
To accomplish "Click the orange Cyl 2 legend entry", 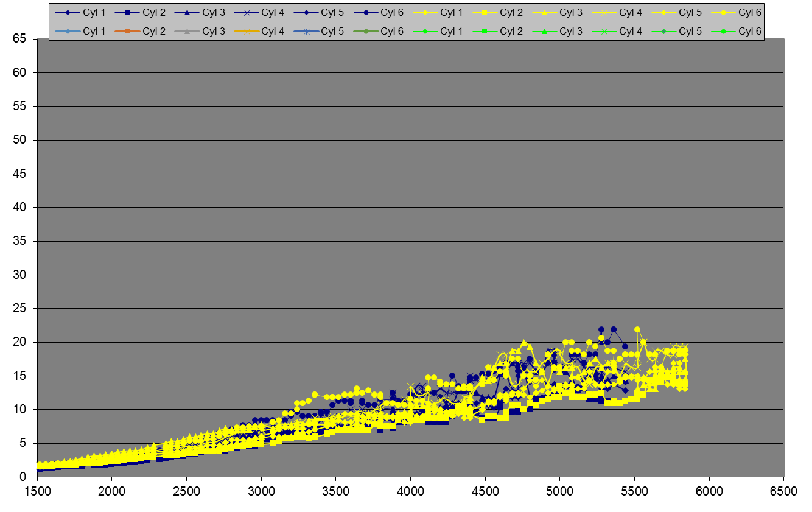I will pyautogui.click(x=153, y=32).
